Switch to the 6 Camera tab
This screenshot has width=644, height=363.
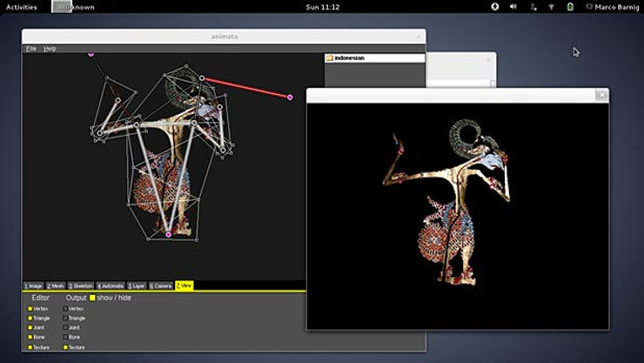pos(160,286)
